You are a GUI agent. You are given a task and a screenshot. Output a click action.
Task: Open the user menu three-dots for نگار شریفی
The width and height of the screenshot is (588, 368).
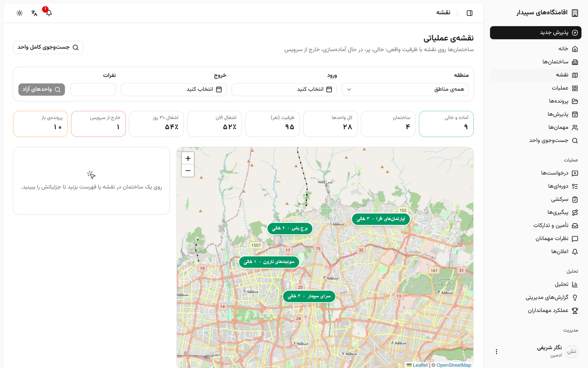pyautogui.click(x=496, y=352)
